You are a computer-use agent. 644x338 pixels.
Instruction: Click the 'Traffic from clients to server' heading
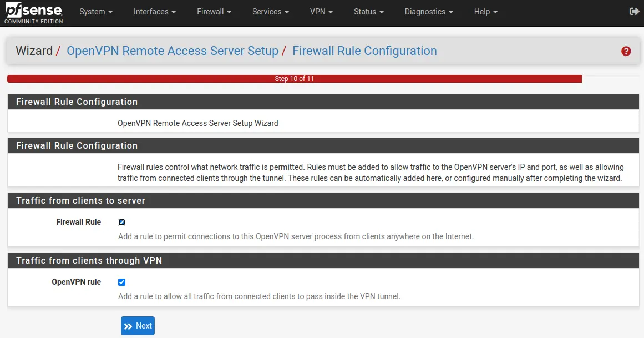pos(80,201)
